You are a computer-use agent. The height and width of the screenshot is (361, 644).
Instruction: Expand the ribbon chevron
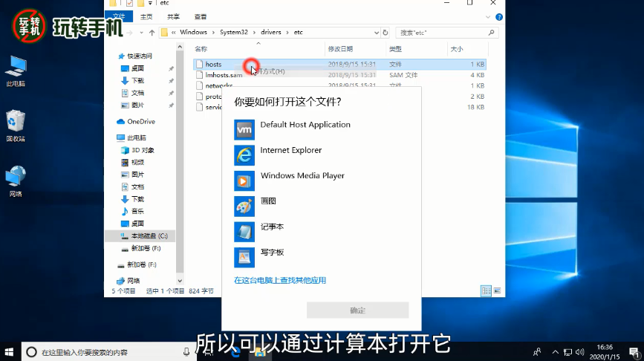488,17
